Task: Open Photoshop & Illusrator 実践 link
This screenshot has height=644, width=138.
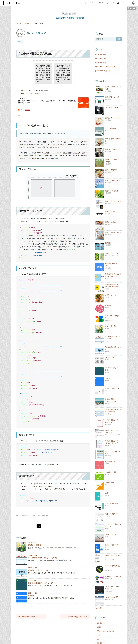Action: 105,67
